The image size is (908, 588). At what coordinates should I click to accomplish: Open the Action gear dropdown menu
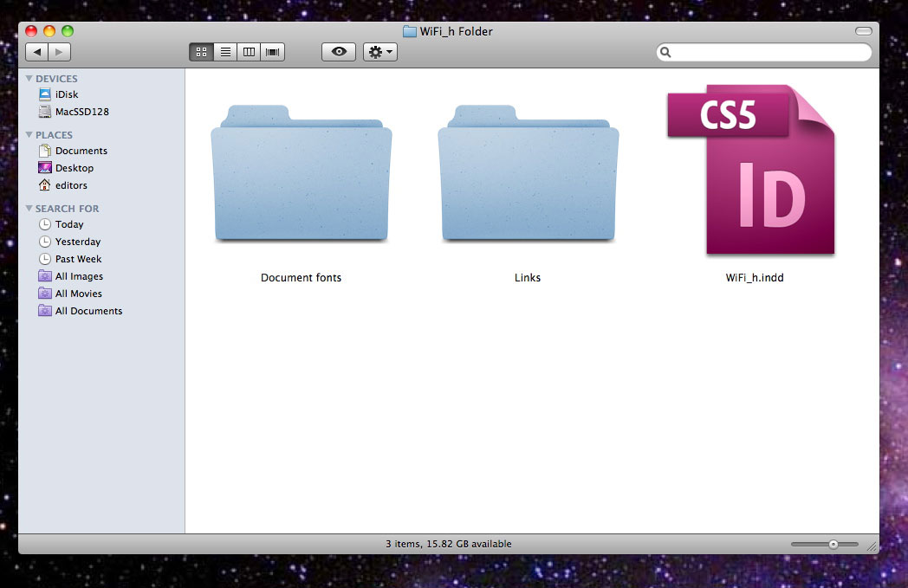[x=379, y=52]
